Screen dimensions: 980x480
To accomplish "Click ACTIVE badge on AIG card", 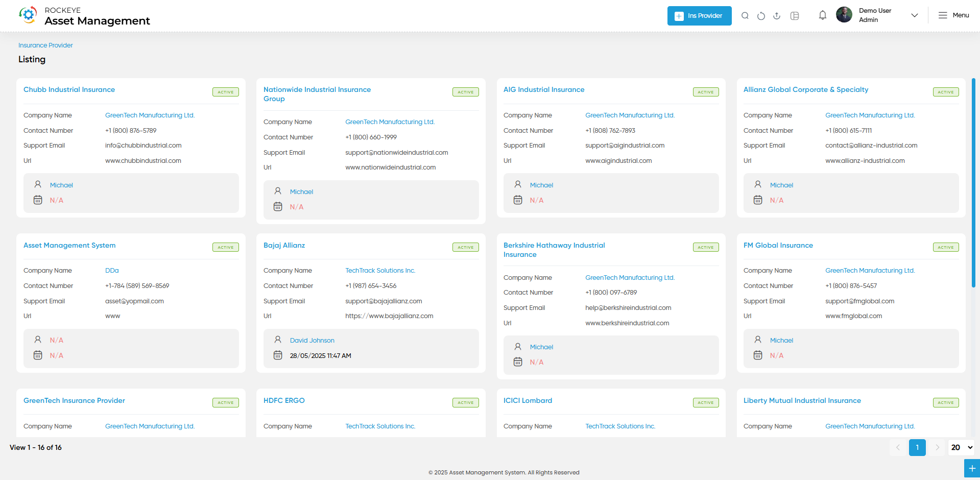I will point(706,92).
